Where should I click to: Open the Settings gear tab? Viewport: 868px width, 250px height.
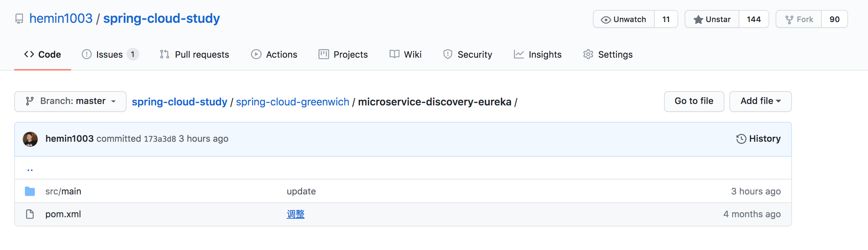[608, 54]
